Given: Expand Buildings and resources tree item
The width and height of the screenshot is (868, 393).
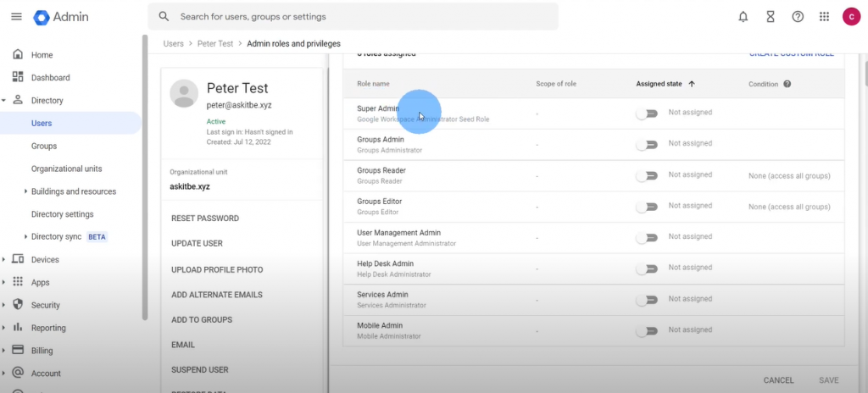Looking at the screenshot, I should tap(25, 191).
